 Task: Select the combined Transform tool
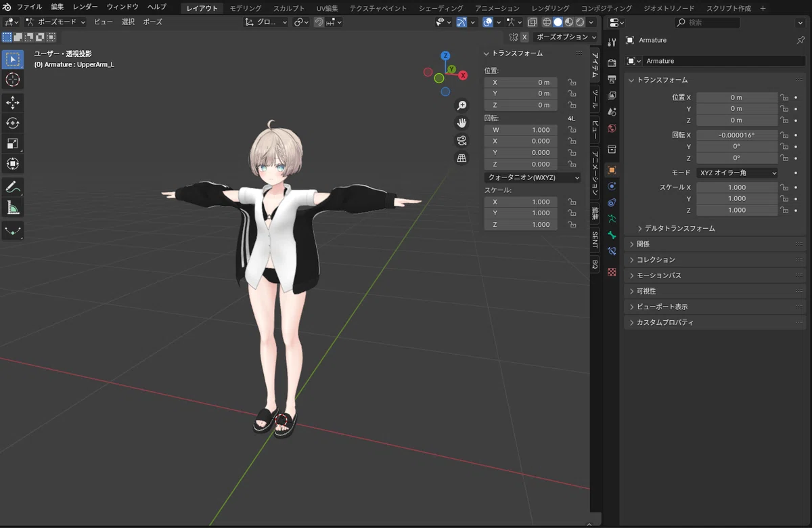(12, 164)
